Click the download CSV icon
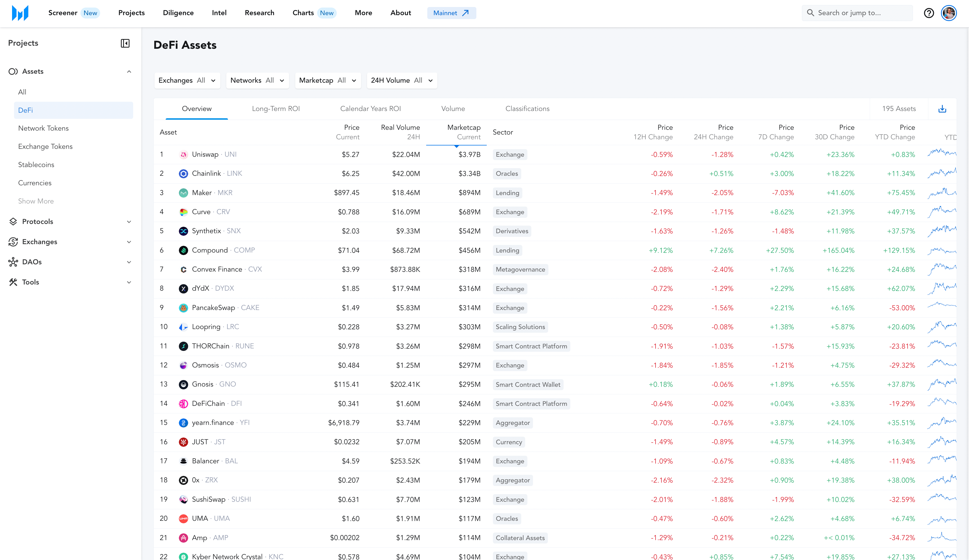 point(942,109)
